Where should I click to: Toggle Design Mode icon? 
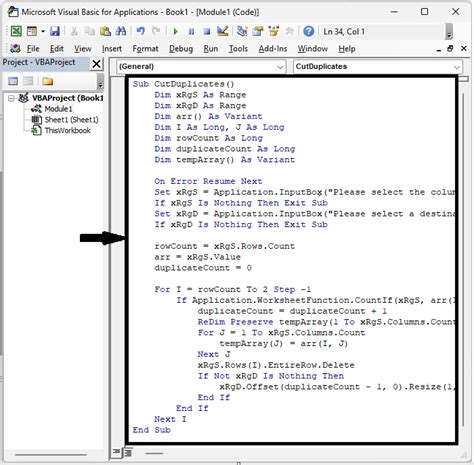point(222,31)
